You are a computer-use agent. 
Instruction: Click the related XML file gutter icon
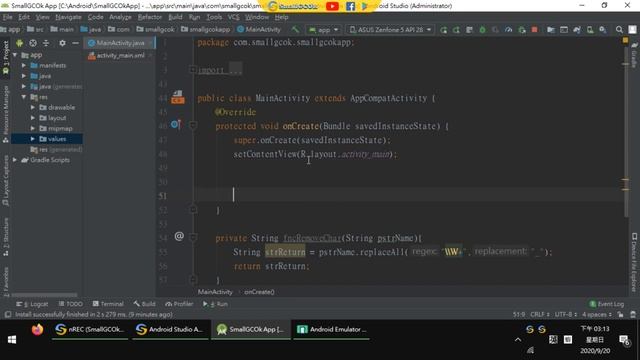(x=178, y=97)
